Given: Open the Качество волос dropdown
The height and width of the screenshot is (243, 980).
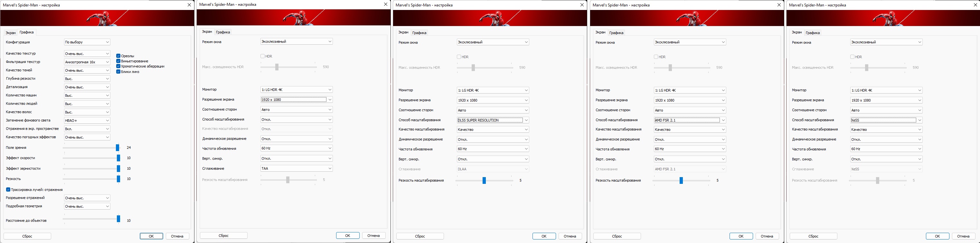Looking at the screenshot, I should coord(87,112).
